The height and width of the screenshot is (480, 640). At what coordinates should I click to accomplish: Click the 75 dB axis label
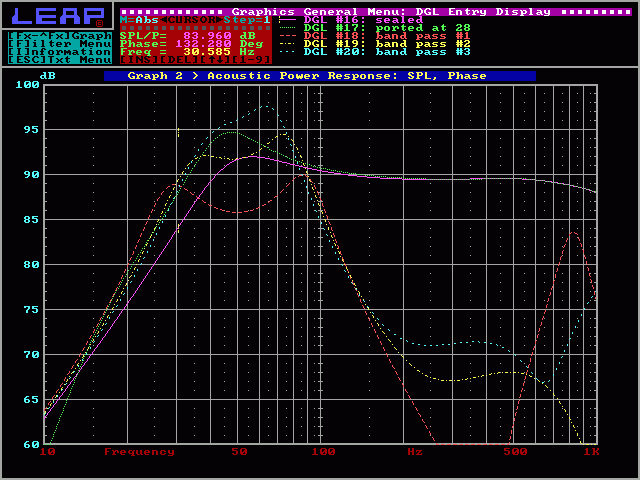[32, 310]
